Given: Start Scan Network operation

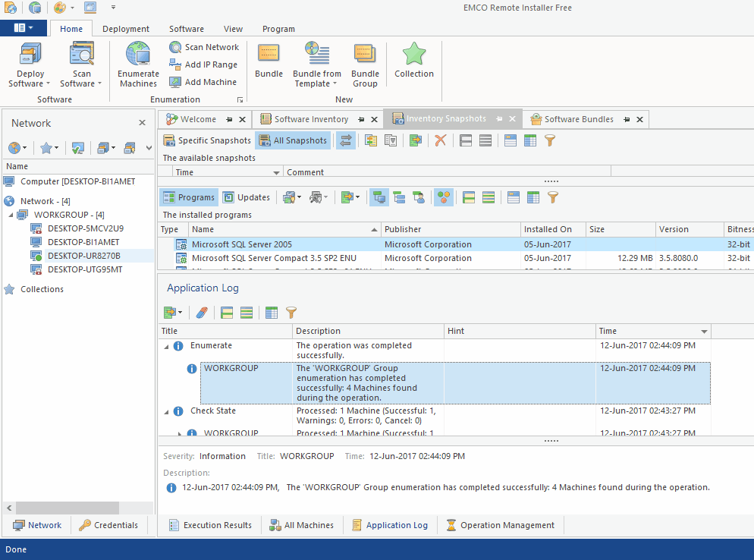Looking at the screenshot, I should (204, 47).
